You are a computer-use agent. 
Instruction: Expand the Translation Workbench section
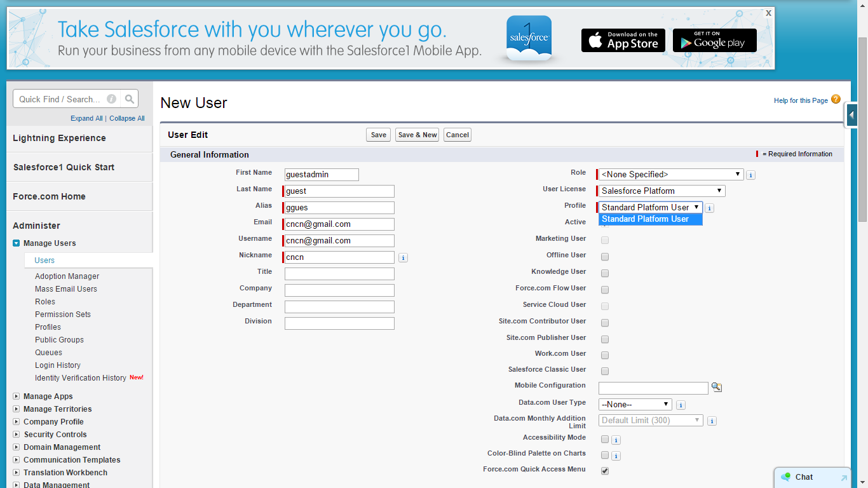[17, 473]
